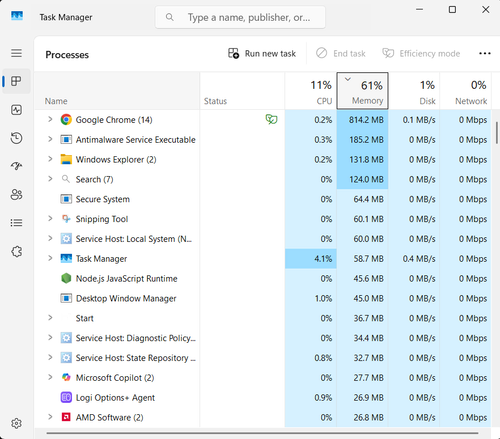The image size is (500, 439).
Task: Sort by the Status column header
Action: [242, 91]
